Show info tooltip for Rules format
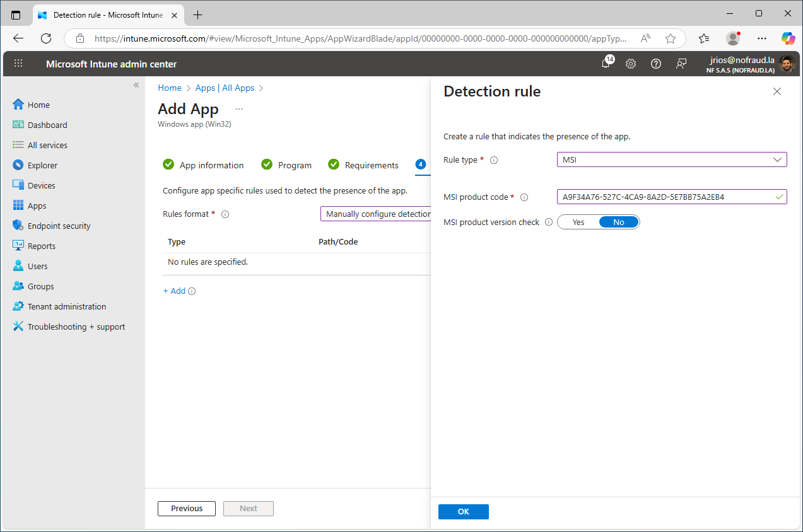 point(225,214)
